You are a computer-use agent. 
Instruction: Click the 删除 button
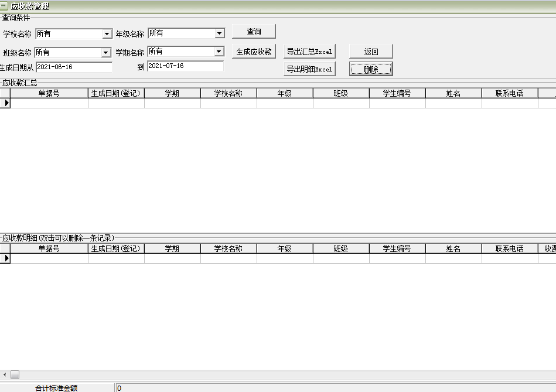coord(371,69)
